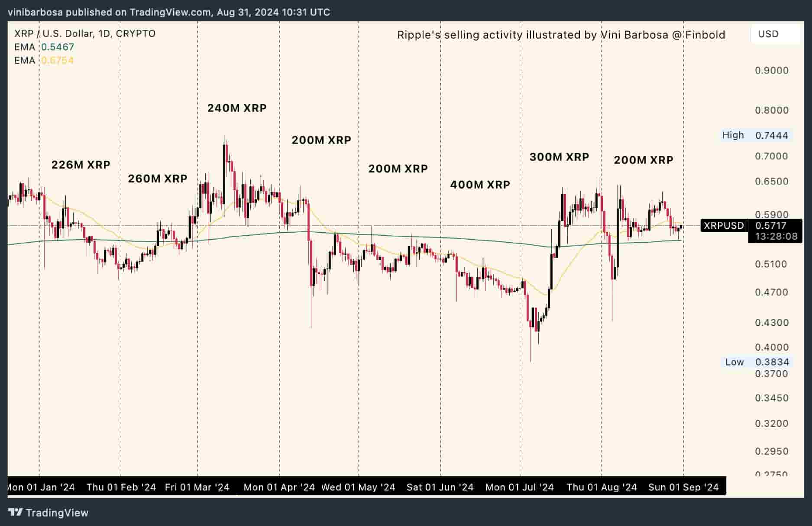812x526 pixels.
Task: Click the 13:28:08 candle countdown timer
Action: tap(776, 236)
